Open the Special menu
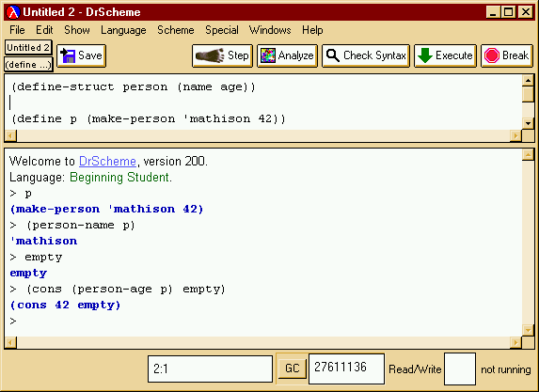This screenshot has height=392, width=539. (222, 30)
